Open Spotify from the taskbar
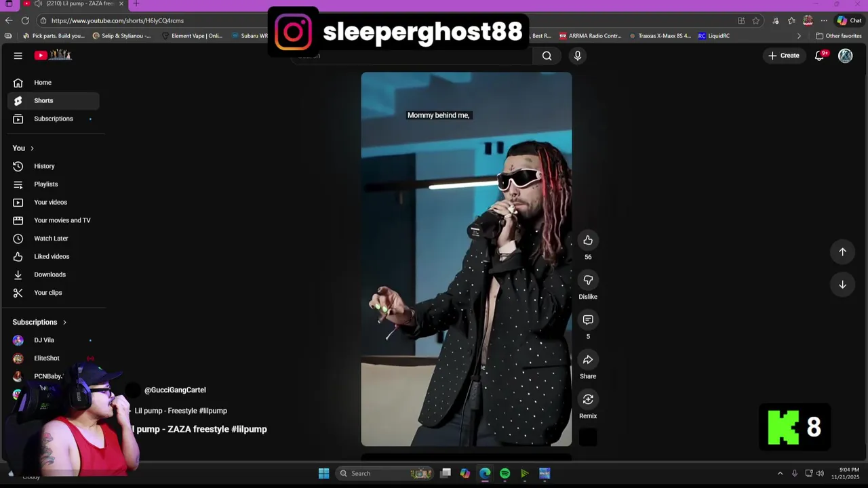Screen dimensions: 868x488 click(505, 473)
